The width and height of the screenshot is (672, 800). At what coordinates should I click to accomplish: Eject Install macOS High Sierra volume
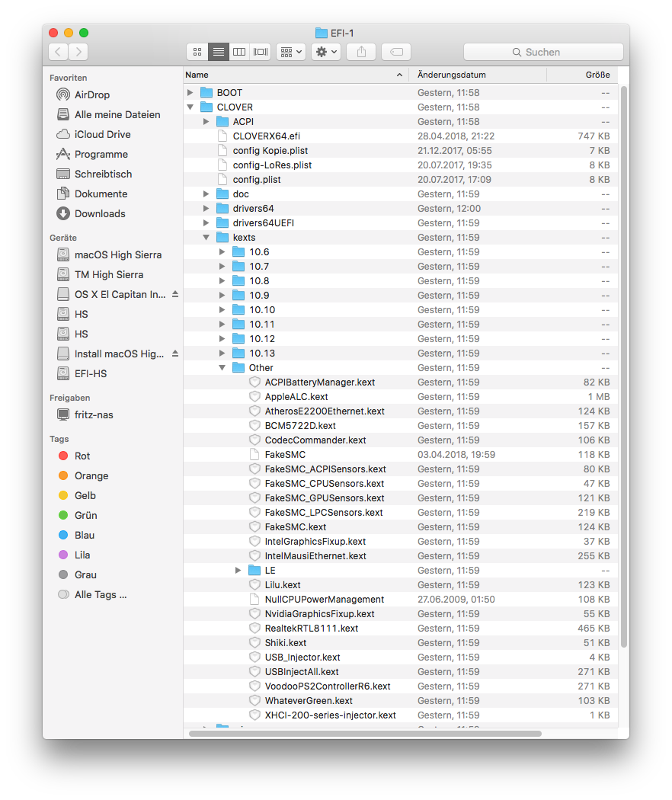click(175, 354)
